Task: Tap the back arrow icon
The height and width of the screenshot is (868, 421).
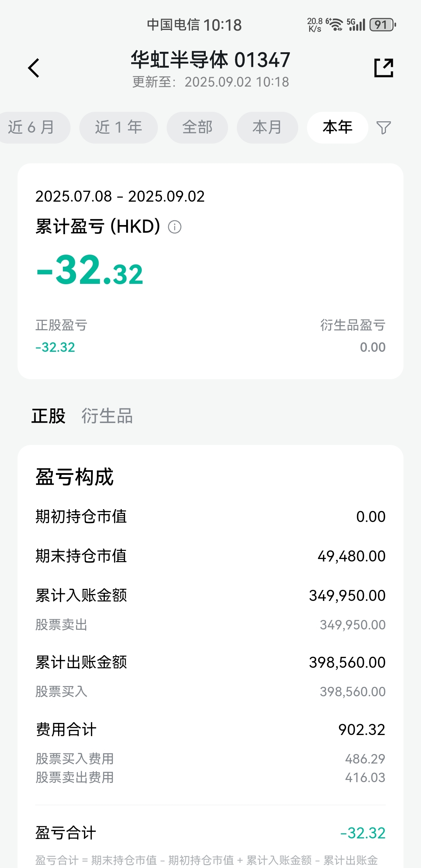Action: (34, 68)
